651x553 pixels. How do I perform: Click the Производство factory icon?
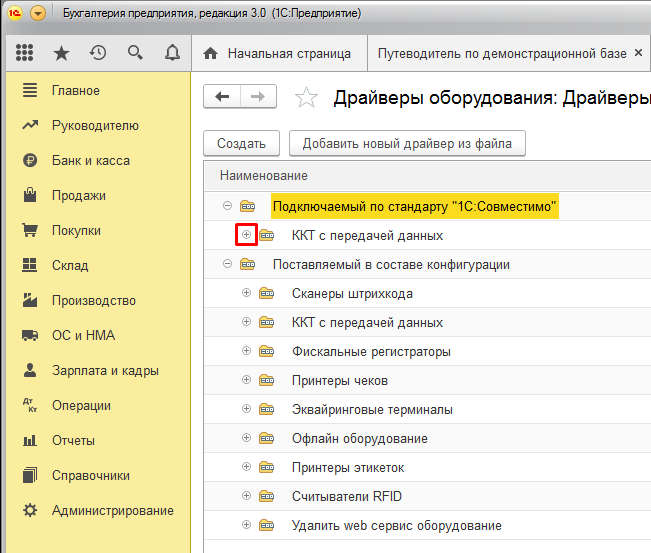(30, 300)
